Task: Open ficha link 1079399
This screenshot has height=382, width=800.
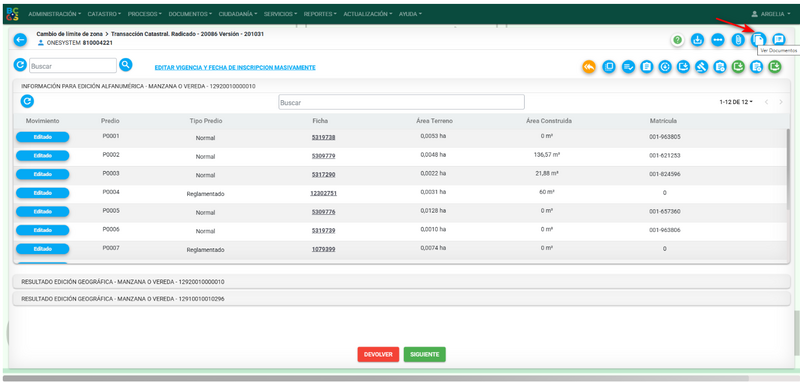Action: (323, 249)
